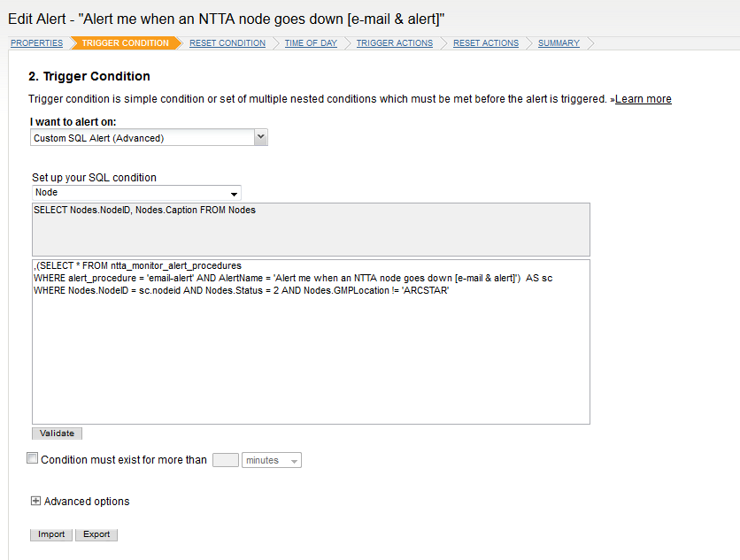Go to the Reset Condition step
The width and height of the screenshot is (740, 560).
[x=227, y=43]
